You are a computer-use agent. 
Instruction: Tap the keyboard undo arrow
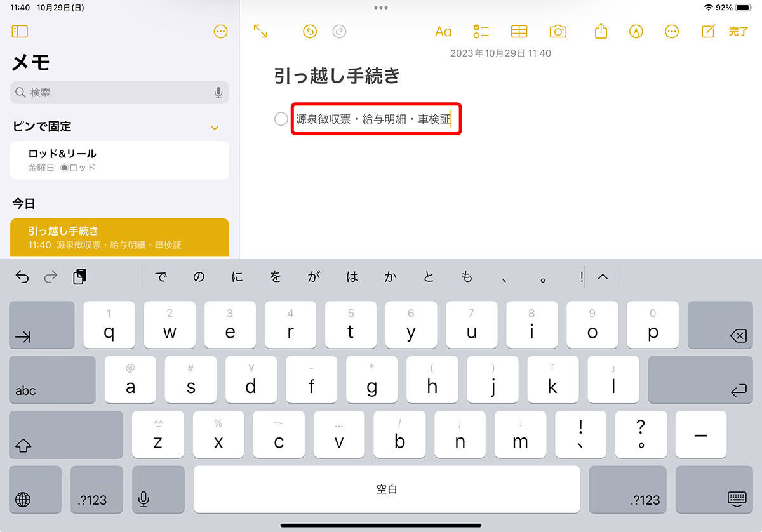(x=22, y=277)
